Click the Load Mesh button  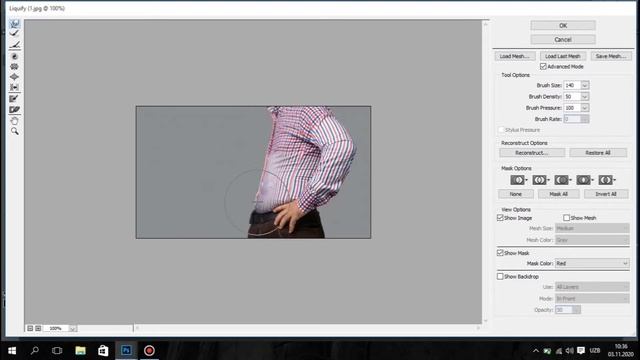click(x=515, y=56)
